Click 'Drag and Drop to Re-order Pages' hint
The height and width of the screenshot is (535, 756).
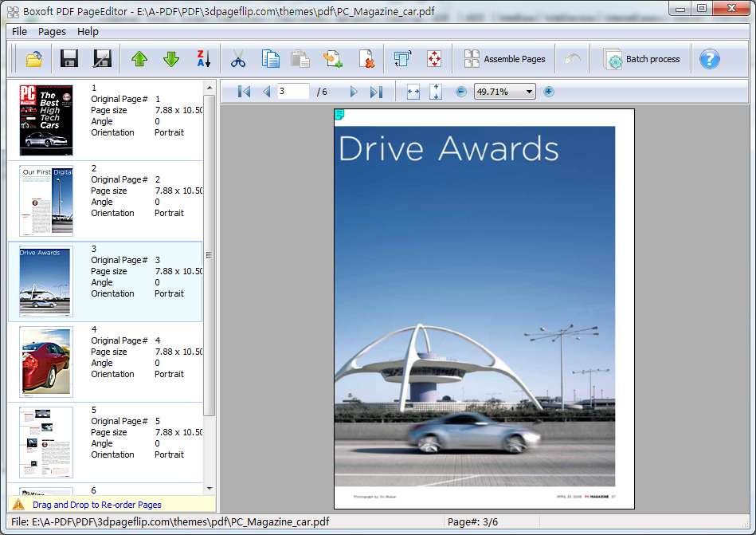[x=97, y=505]
